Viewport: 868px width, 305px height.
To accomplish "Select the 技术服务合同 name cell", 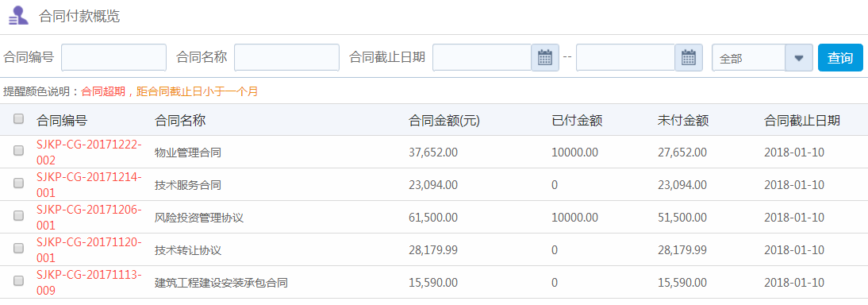I will coord(188,185).
